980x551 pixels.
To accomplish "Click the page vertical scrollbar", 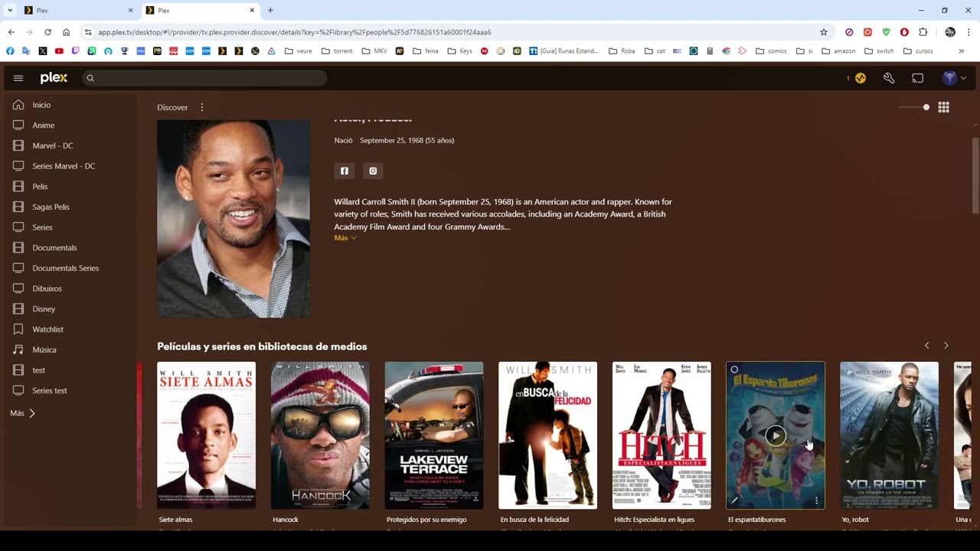I will coord(975,176).
